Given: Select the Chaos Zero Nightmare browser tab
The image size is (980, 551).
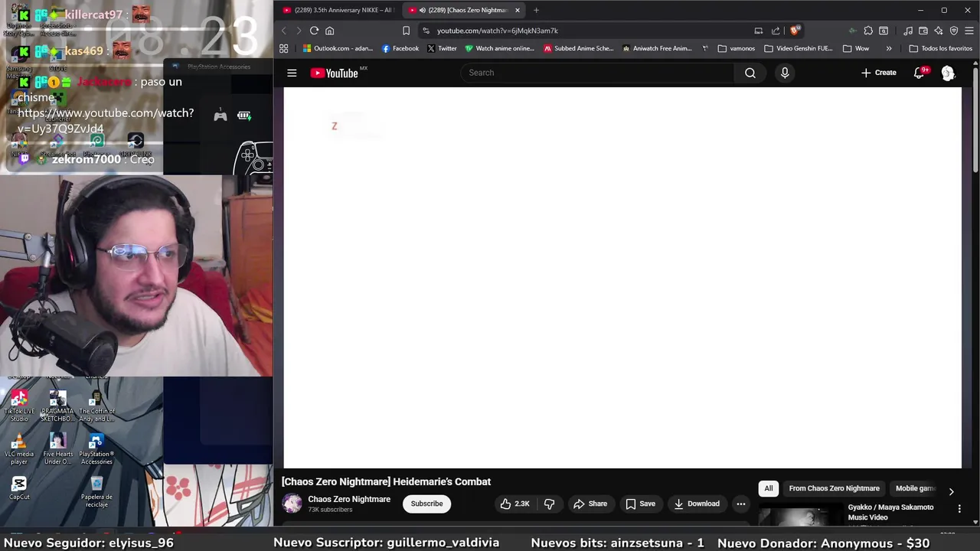Looking at the screenshot, I should (462, 10).
